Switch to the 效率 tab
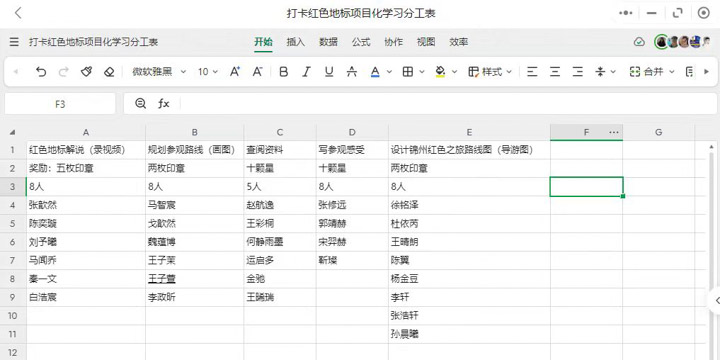The width and height of the screenshot is (720, 360). [459, 42]
